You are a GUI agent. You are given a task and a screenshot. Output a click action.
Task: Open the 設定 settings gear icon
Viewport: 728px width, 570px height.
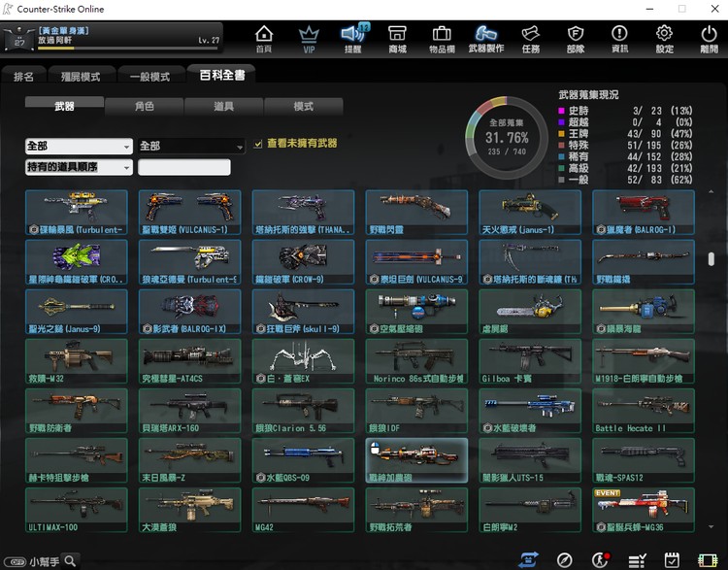click(665, 39)
